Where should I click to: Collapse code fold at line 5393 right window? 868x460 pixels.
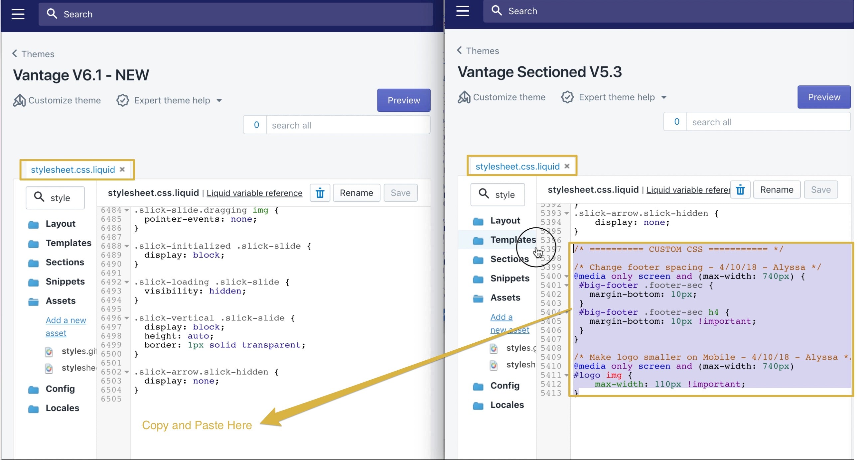tap(566, 213)
